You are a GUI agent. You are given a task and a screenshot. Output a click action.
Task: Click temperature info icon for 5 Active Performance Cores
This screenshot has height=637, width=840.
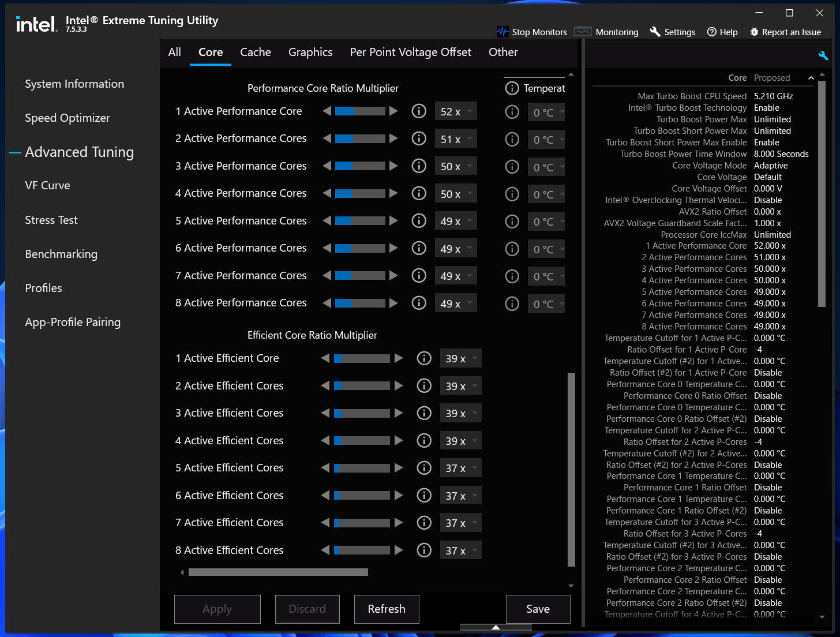click(x=512, y=222)
